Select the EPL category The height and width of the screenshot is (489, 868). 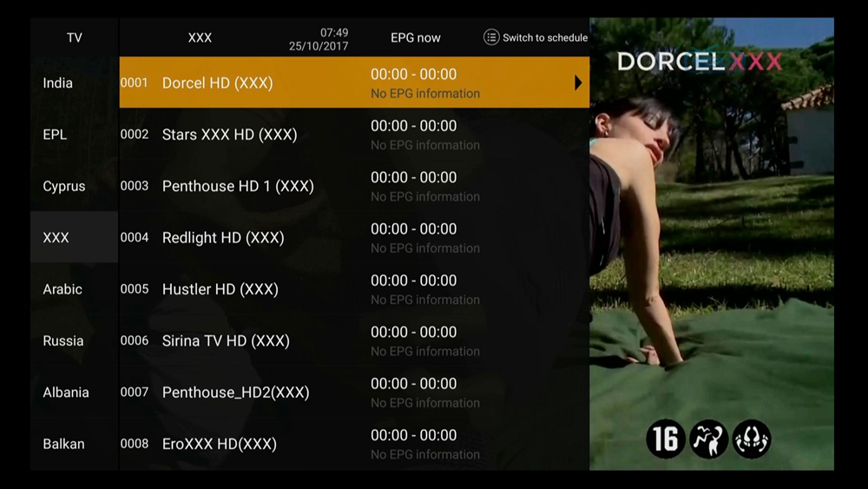(x=74, y=134)
